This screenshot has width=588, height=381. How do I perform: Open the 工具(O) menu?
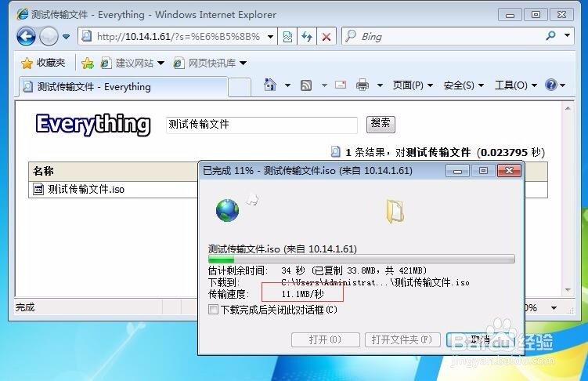pyautogui.click(x=516, y=85)
